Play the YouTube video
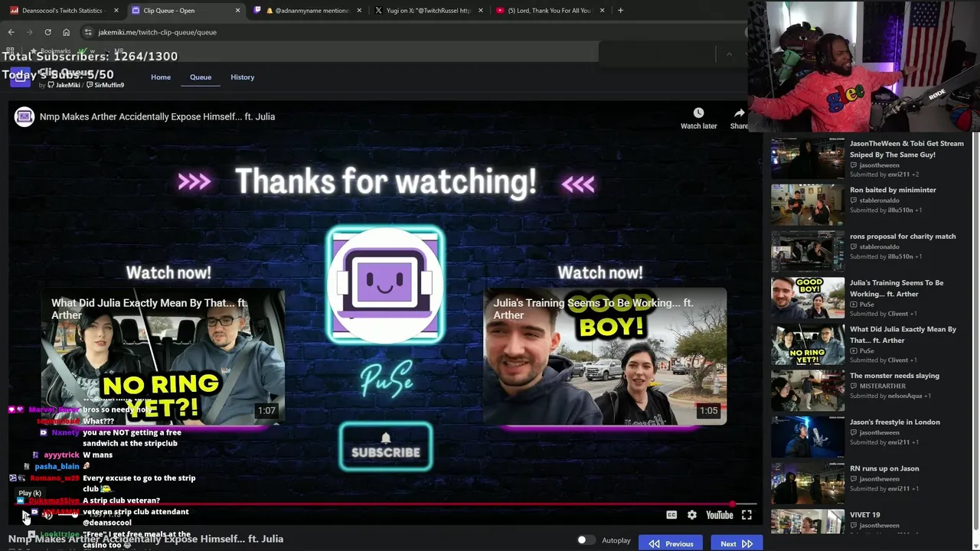980x551 pixels. click(x=25, y=516)
